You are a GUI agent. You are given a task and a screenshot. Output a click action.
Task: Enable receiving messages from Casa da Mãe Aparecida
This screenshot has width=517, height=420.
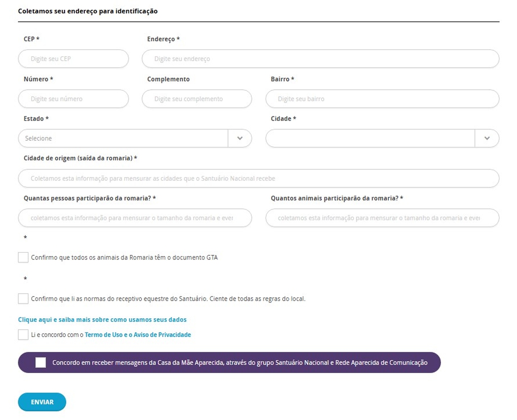coord(40,363)
